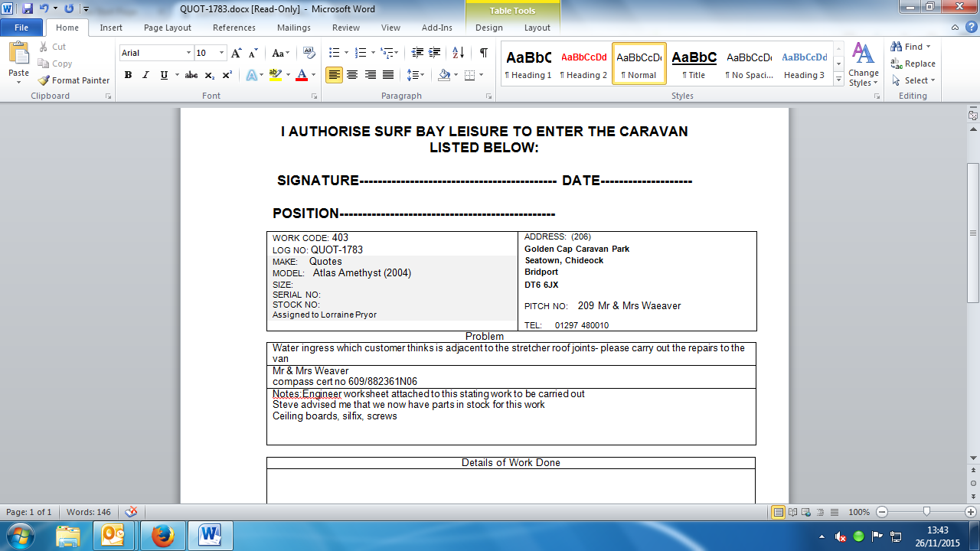Click the Save icon in quick access toolbar
The image size is (980, 551).
(28, 9)
